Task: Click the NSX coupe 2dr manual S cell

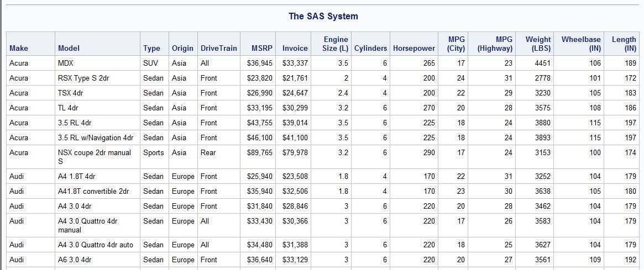Action: pos(98,157)
